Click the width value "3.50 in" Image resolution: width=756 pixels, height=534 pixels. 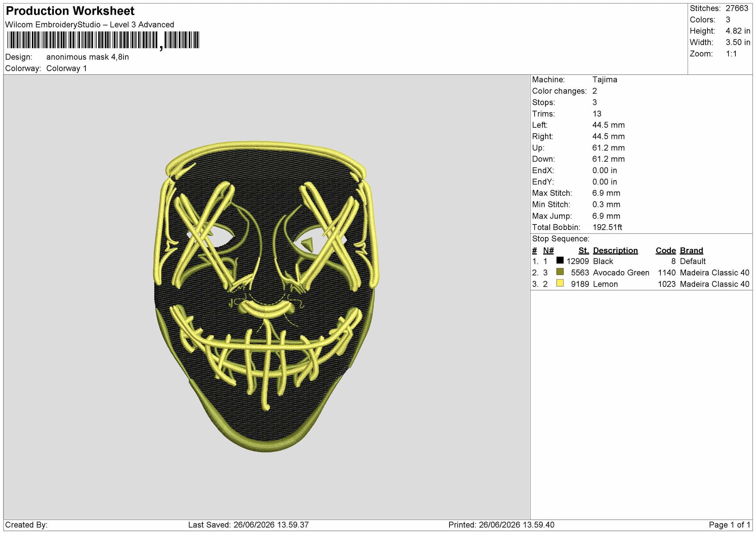pos(738,42)
